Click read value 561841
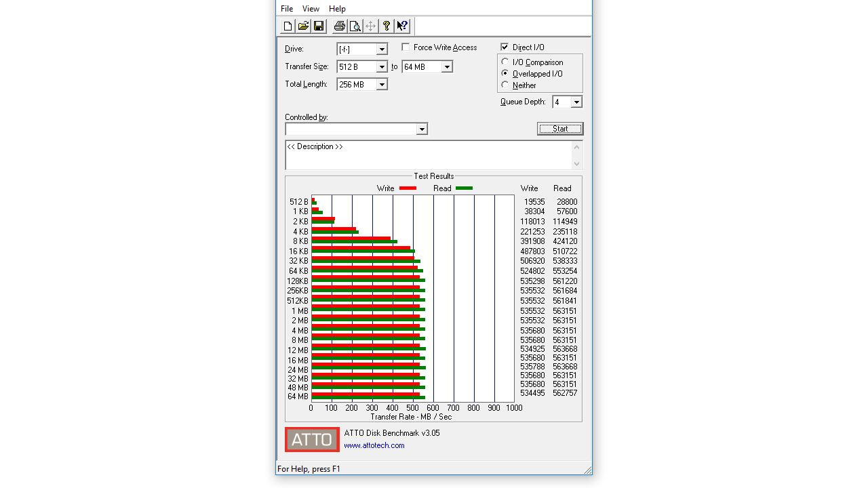Screen dimensions: 868x488 click(x=565, y=301)
